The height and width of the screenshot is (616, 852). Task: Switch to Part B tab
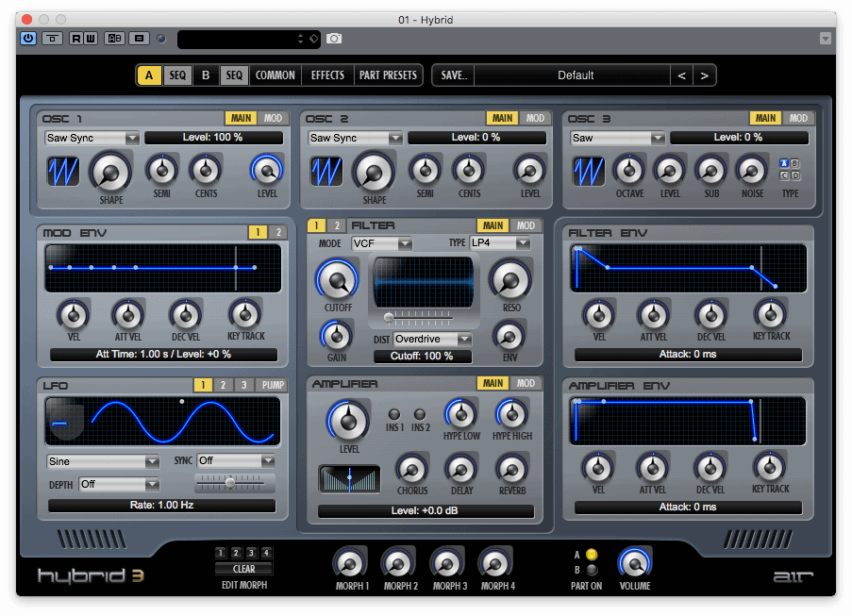pyautogui.click(x=206, y=75)
